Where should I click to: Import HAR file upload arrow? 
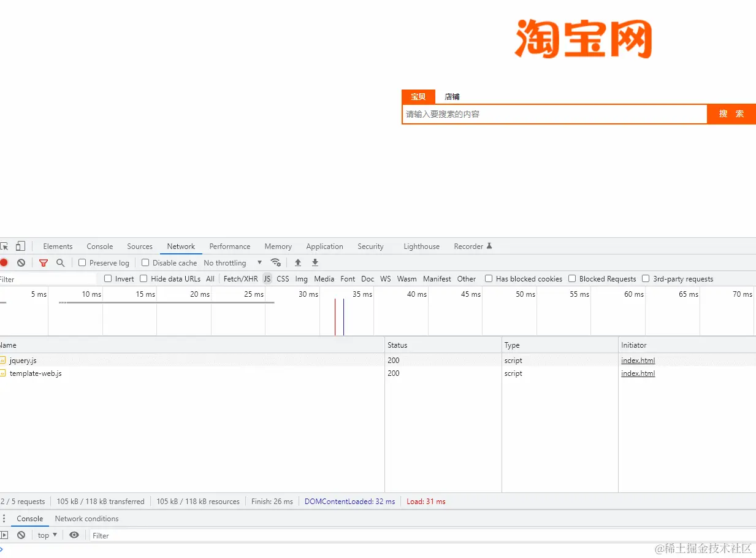(x=298, y=262)
